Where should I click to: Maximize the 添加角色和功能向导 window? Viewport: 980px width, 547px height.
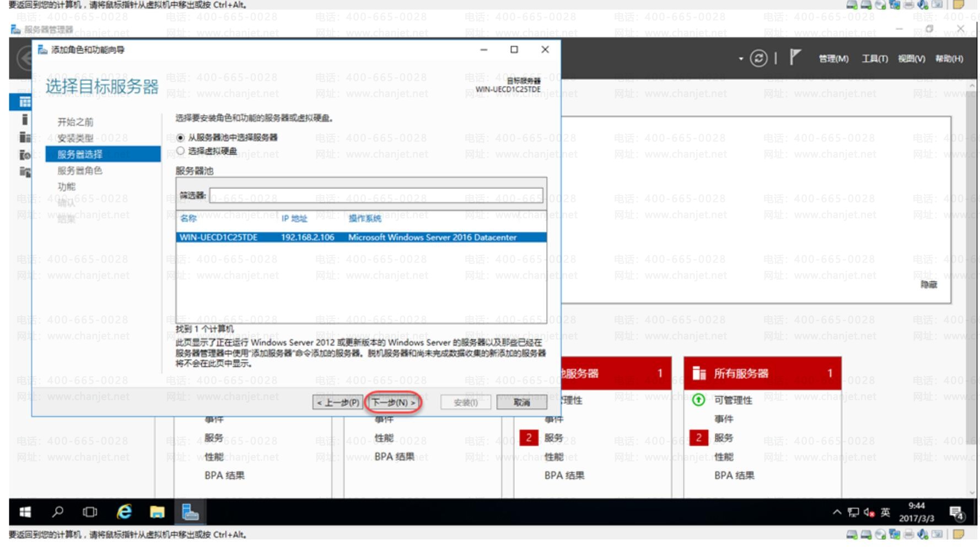(x=514, y=50)
